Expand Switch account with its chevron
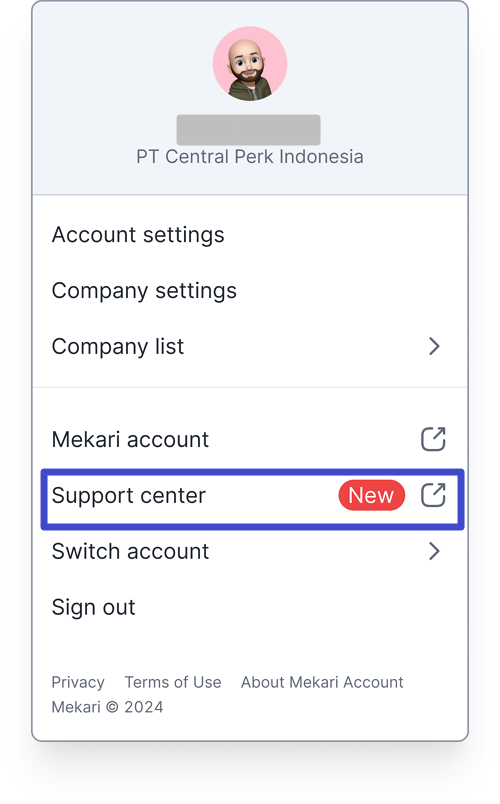Image resolution: width=500 pixels, height=804 pixels. pyautogui.click(x=434, y=551)
